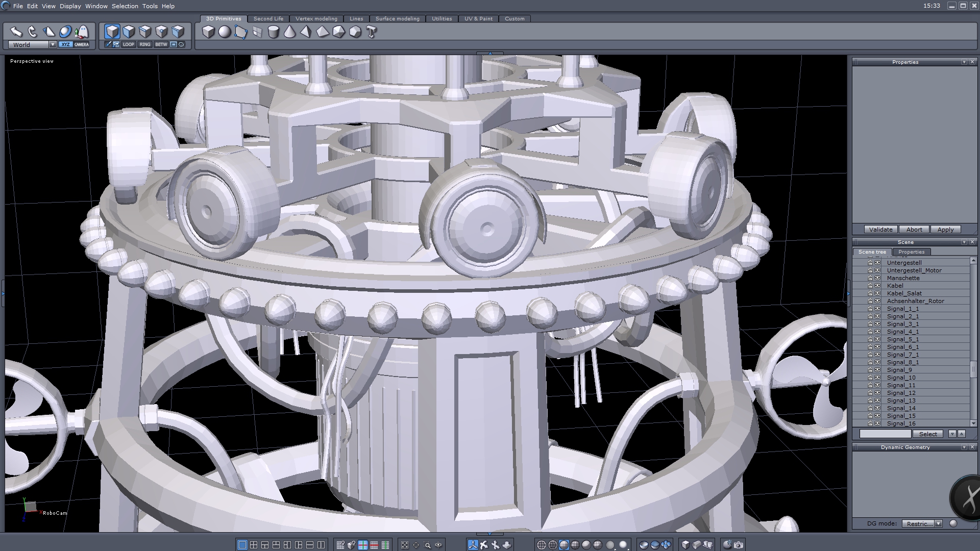Click the camera snapshot icon in bottom bar

point(739,545)
